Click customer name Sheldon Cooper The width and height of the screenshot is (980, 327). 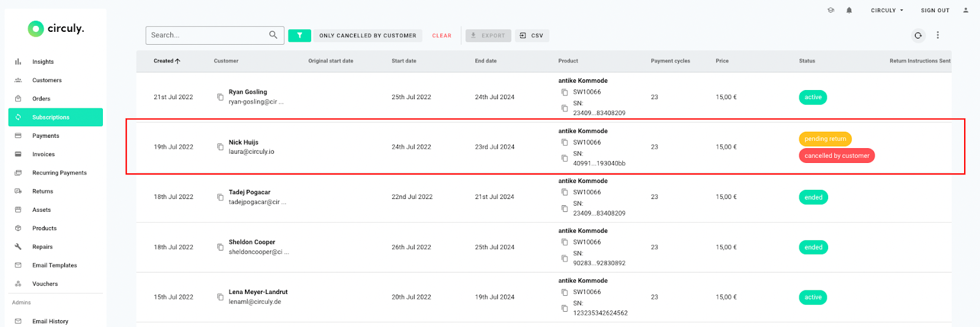point(252,242)
